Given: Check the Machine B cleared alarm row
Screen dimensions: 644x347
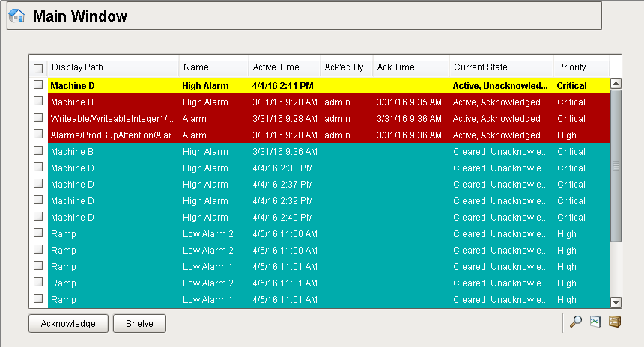Looking at the screenshot, I should tap(38, 150).
